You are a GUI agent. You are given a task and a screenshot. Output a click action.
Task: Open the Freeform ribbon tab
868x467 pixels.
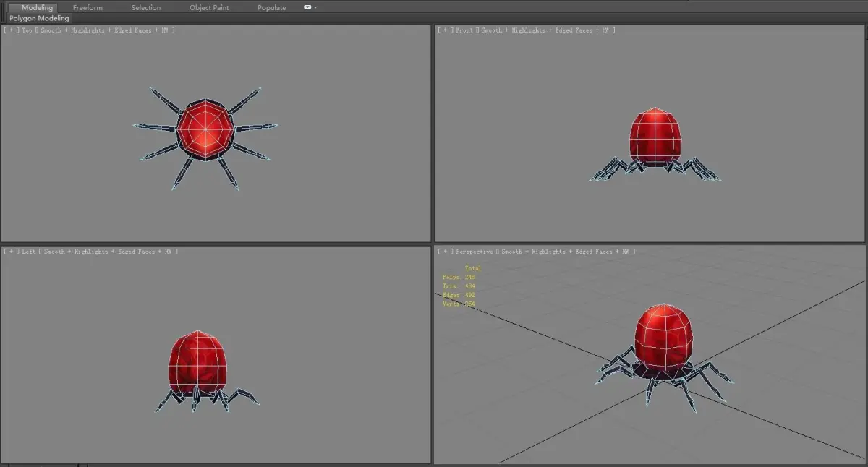88,7
